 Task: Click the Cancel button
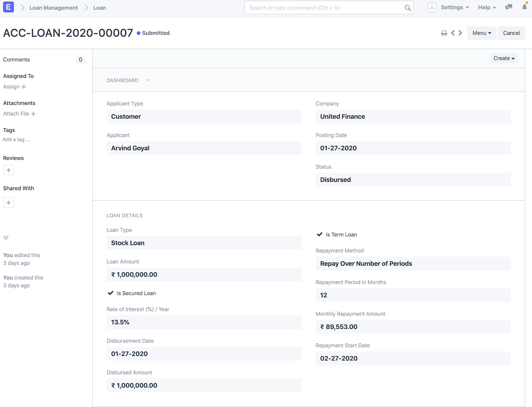(x=511, y=33)
